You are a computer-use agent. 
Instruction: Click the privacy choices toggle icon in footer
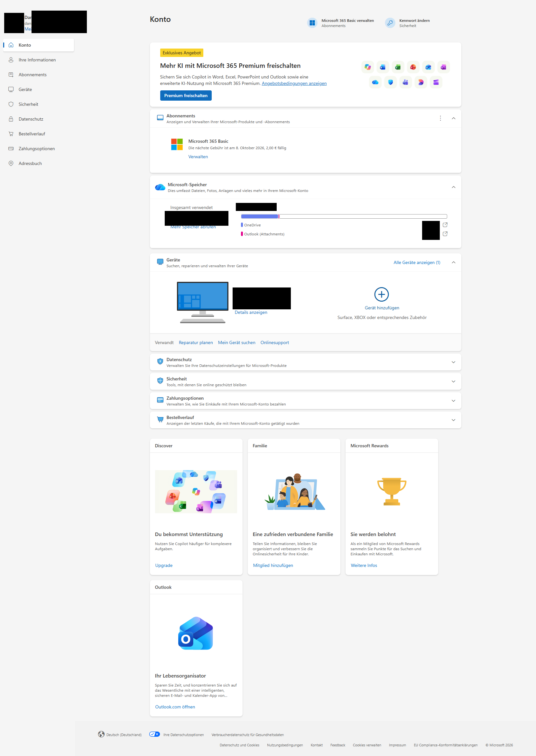(154, 734)
